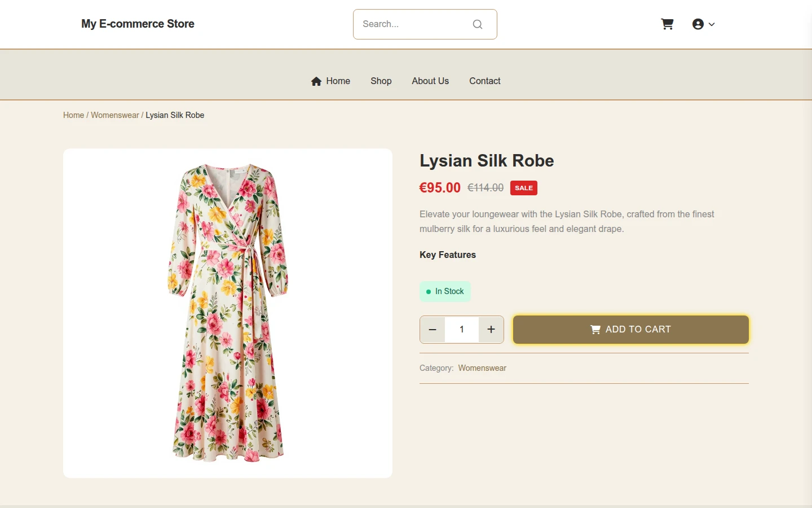
Task: Click the Womenswear category link
Action: click(482, 368)
